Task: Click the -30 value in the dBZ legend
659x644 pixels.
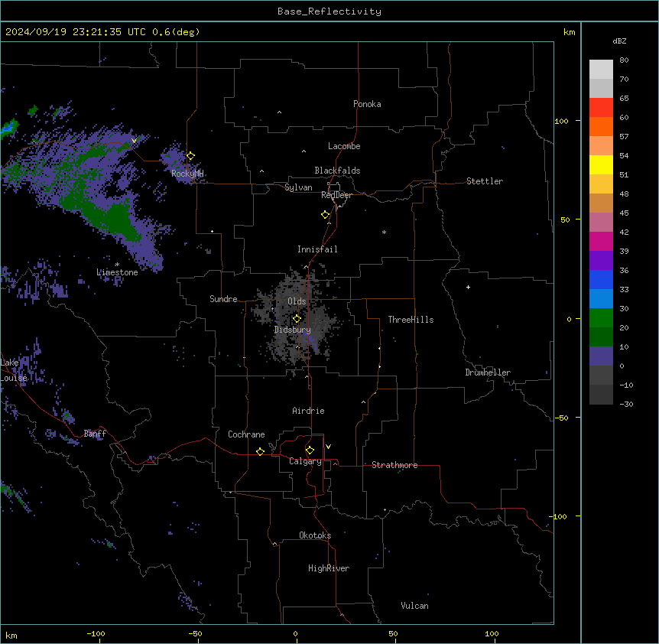Action: (x=626, y=405)
